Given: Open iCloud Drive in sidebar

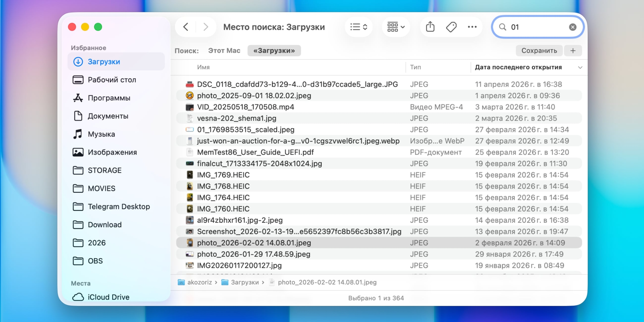Looking at the screenshot, I should (108, 297).
